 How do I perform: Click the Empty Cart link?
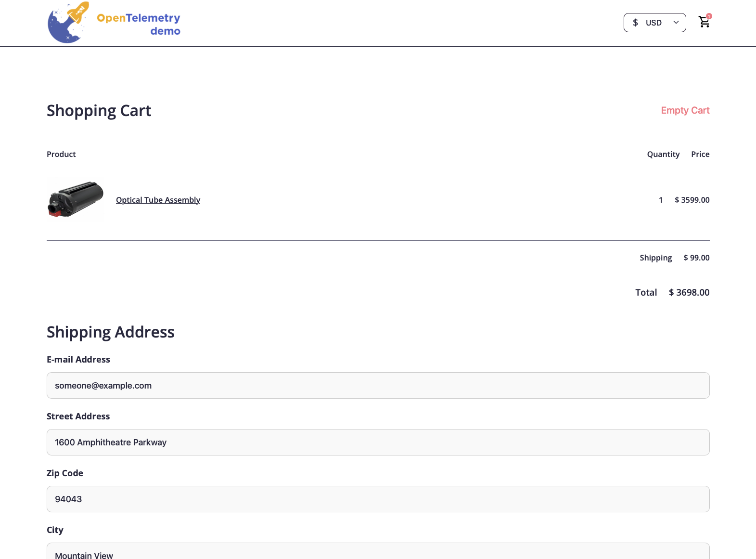click(x=685, y=110)
